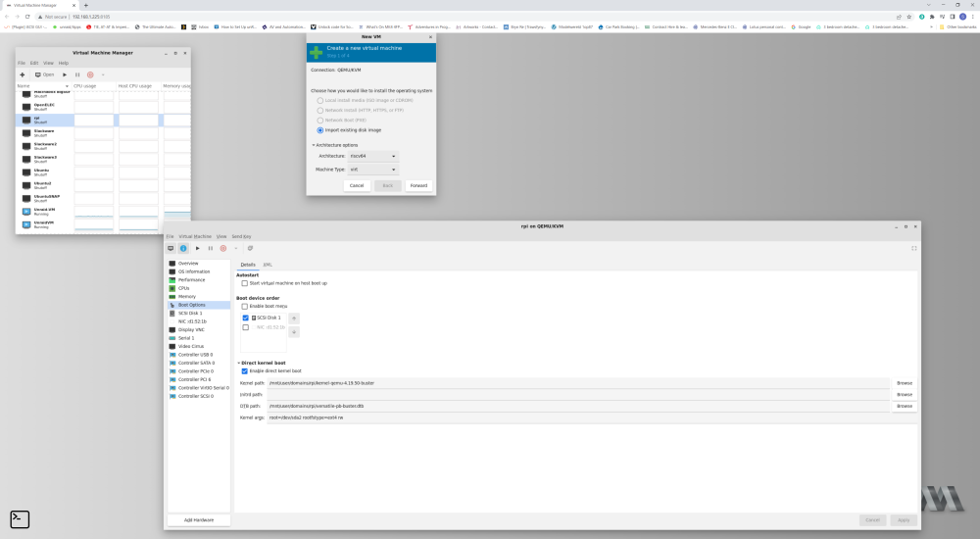980x539 pixels.
Task: Click the Name column sort arrow in VM list
Action: click(x=67, y=85)
